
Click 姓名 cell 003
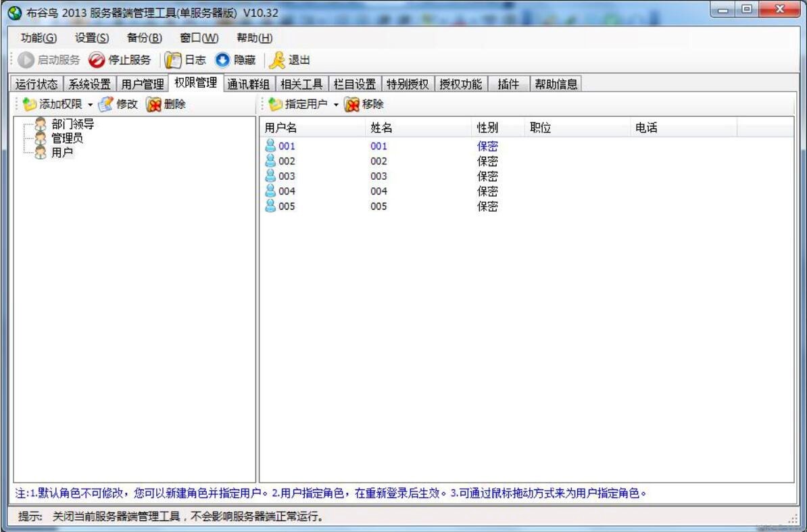(x=378, y=176)
